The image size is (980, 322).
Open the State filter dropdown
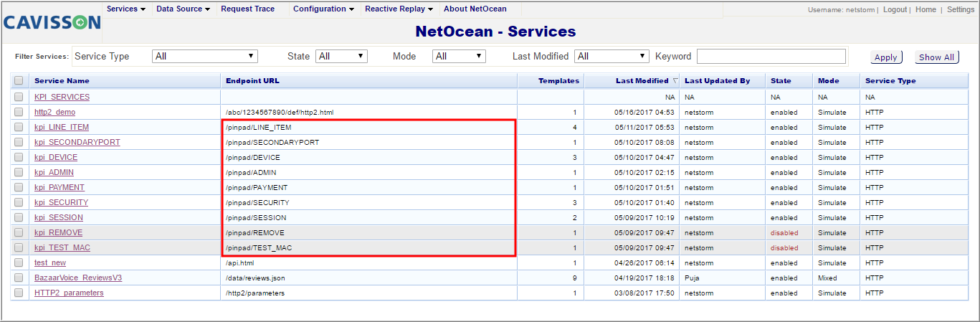[342, 56]
